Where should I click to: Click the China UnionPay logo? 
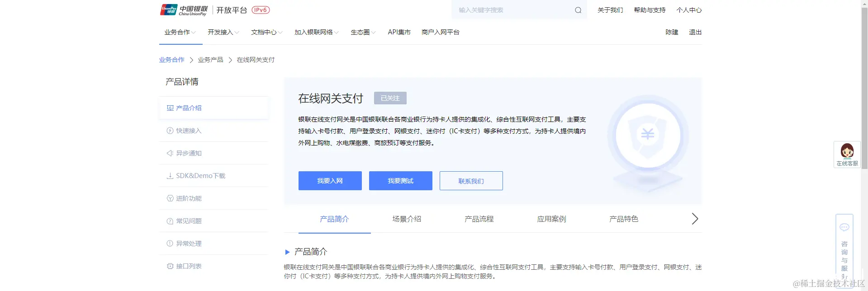pos(184,10)
